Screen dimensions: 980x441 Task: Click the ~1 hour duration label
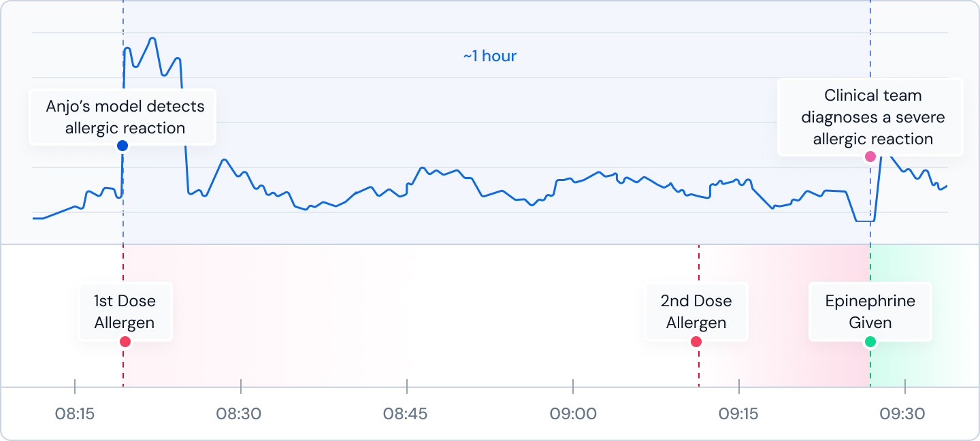click(490, 56)
